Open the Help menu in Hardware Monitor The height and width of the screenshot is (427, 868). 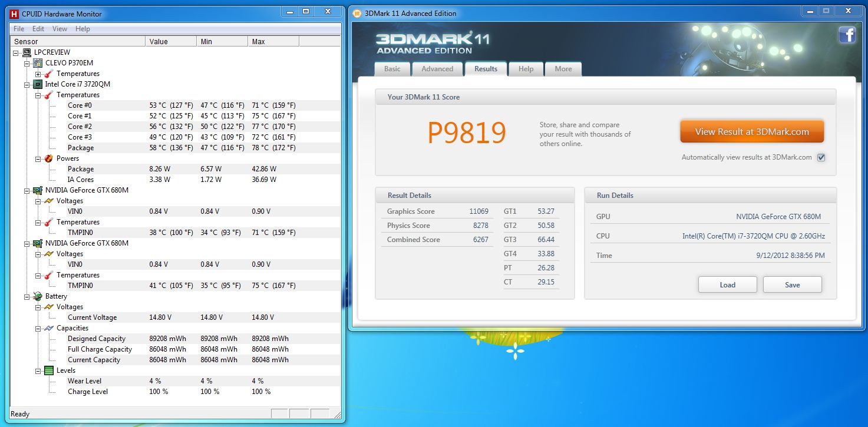(82, 29)
